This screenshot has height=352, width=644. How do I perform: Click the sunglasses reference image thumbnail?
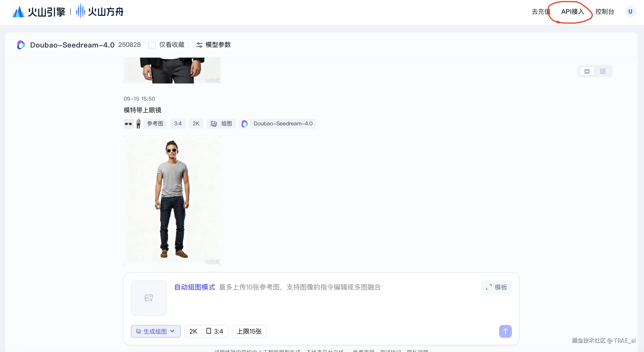(128, 124)
